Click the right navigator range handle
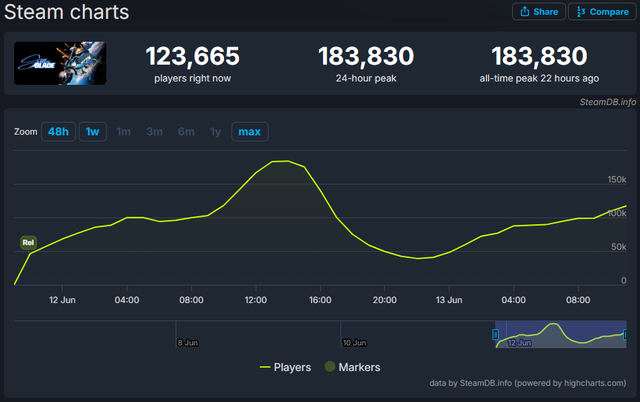 click(x=625, y=335)
